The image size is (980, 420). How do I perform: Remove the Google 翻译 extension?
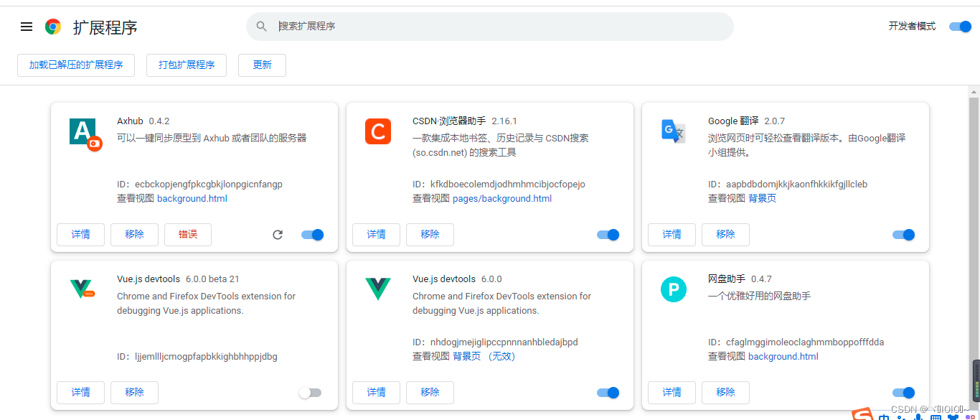click(725, 235)
